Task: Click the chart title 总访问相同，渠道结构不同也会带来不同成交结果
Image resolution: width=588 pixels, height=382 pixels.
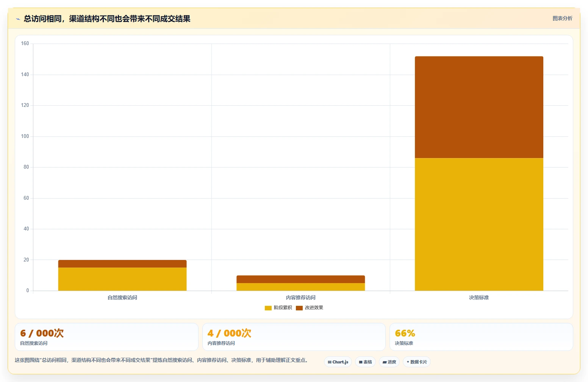Action: [107, 19]
